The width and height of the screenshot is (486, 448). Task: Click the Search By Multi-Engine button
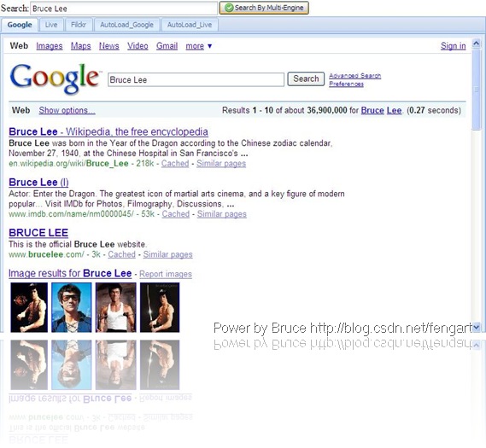click(264, 8)
